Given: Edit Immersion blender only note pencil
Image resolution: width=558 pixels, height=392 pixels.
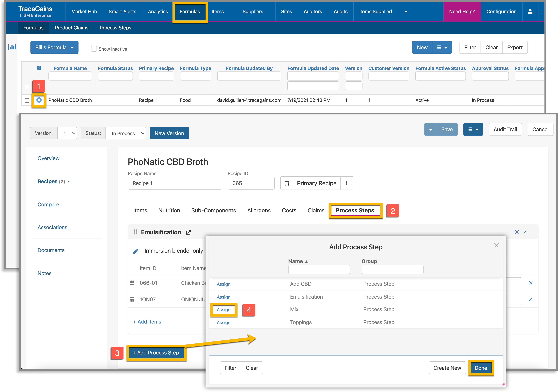Looking at the screenshot, I should [x=136, y=251].
